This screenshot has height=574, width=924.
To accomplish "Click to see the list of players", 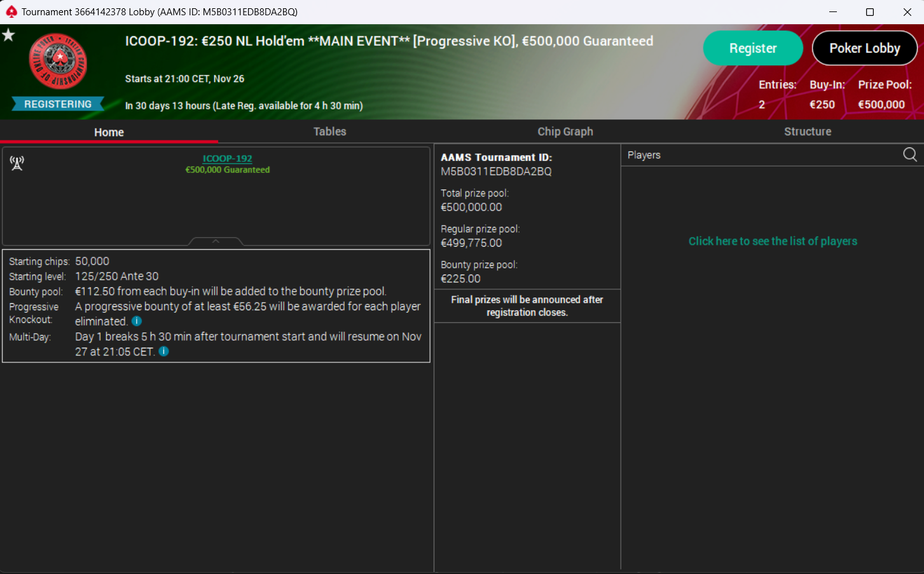I will (773, 241).
